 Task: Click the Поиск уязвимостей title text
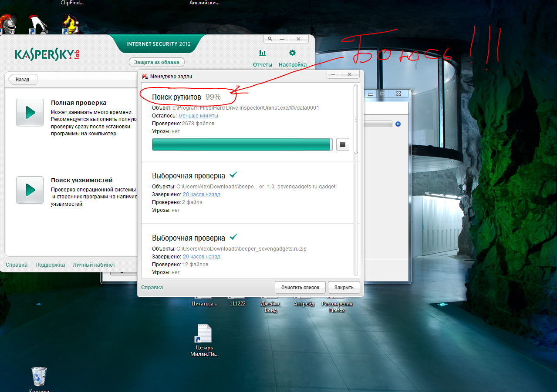tap(82, 180)
